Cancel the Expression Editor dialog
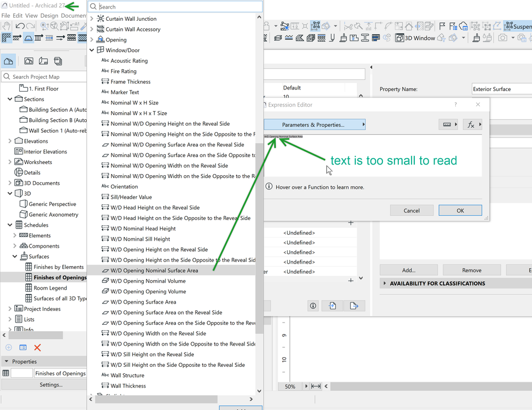 (x=411, y=210)
